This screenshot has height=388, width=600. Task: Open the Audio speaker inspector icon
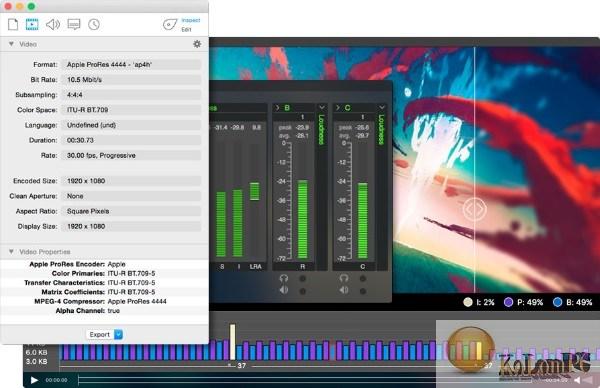click(x=53, y=24)
